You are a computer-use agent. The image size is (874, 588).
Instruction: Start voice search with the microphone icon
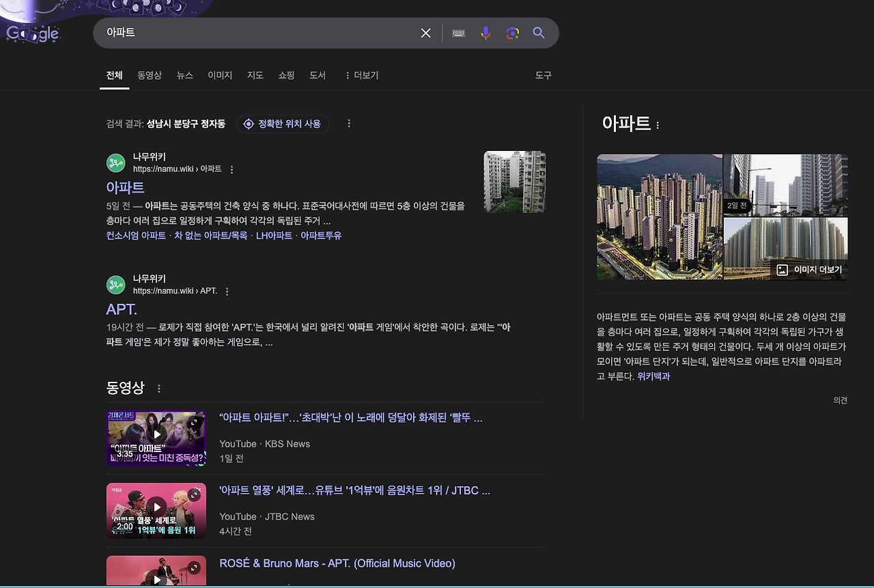[x=485, y=33]
